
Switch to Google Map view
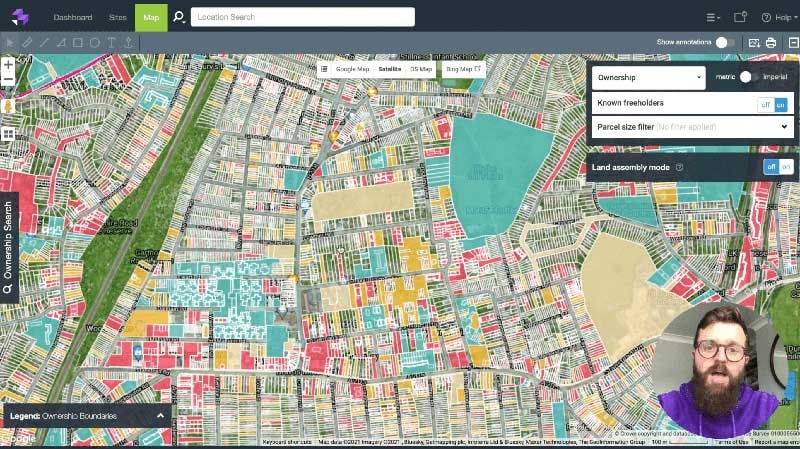[352, 69]
